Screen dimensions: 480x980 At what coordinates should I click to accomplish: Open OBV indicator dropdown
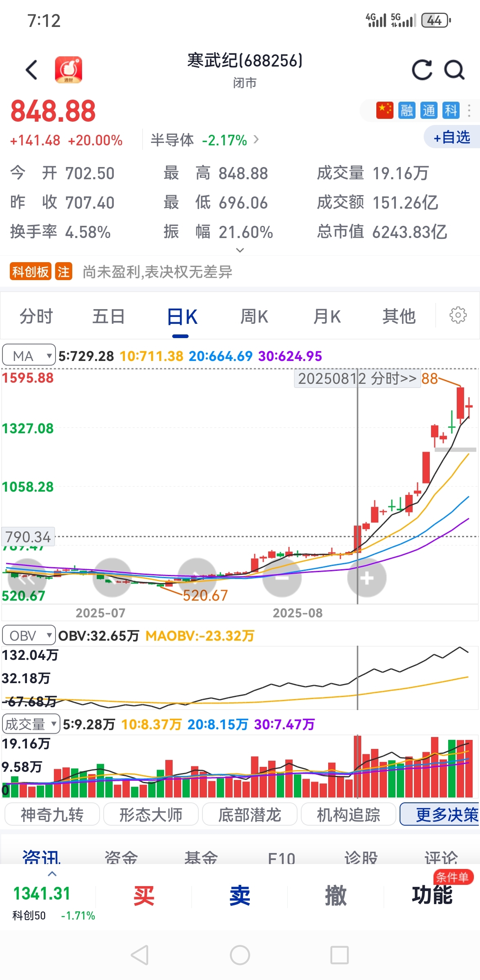[29, 636]
